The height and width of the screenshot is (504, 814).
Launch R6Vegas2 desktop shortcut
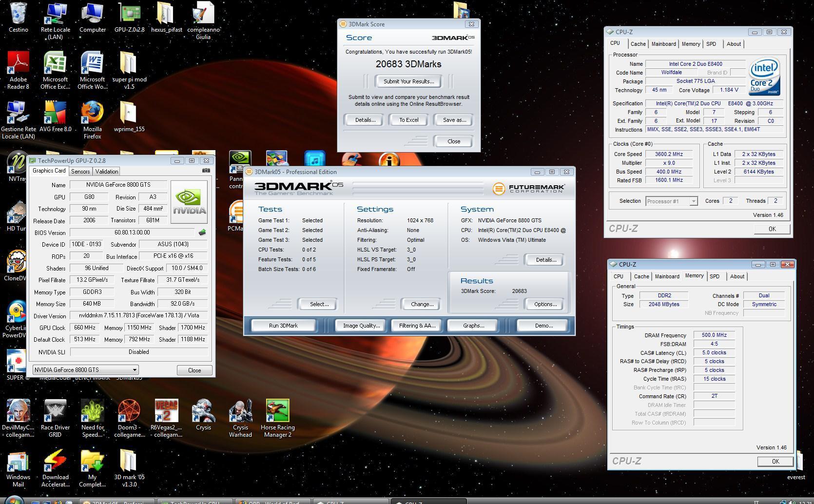pos(166,418)
